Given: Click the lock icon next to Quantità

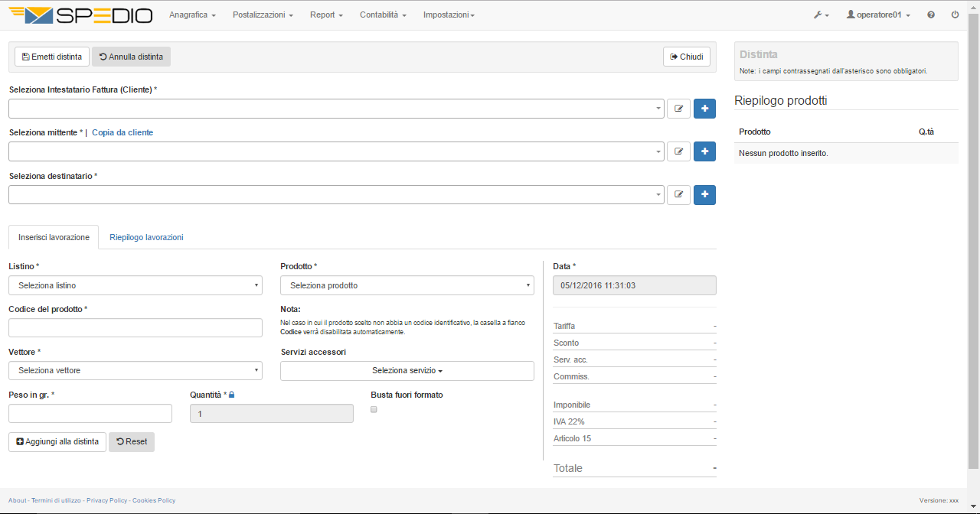Looking at the screenshot, I should pyautogui.click(x=232, y=395).
